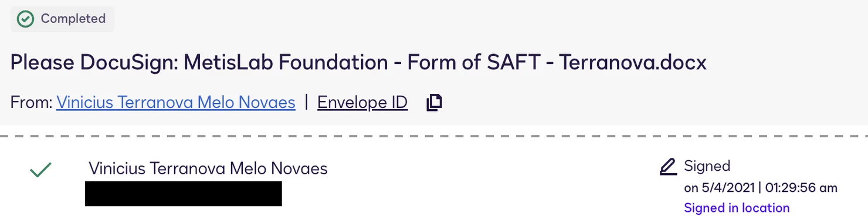The width and height of the screenshot is (868, 223).
Task: Open the Signed in location link
Action: coord(737,208)
